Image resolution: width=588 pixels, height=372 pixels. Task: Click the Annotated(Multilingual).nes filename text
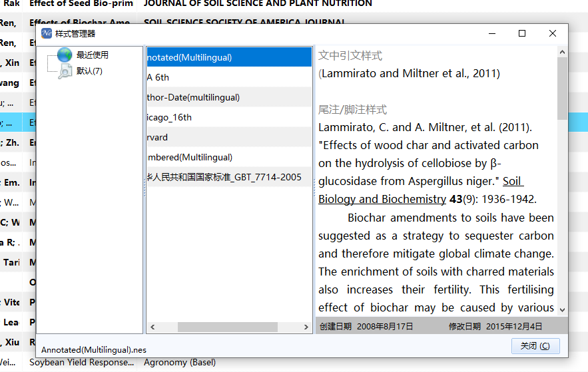click(x=94, y=350)
